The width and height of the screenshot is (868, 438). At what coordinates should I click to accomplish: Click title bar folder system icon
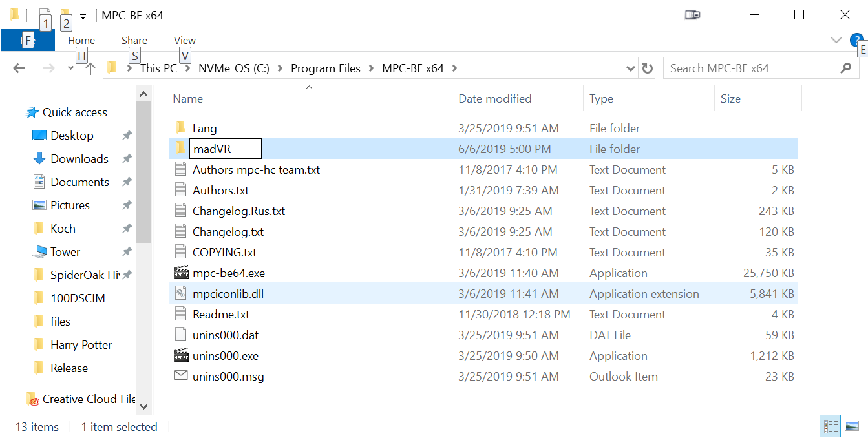(x=14, y=14)
